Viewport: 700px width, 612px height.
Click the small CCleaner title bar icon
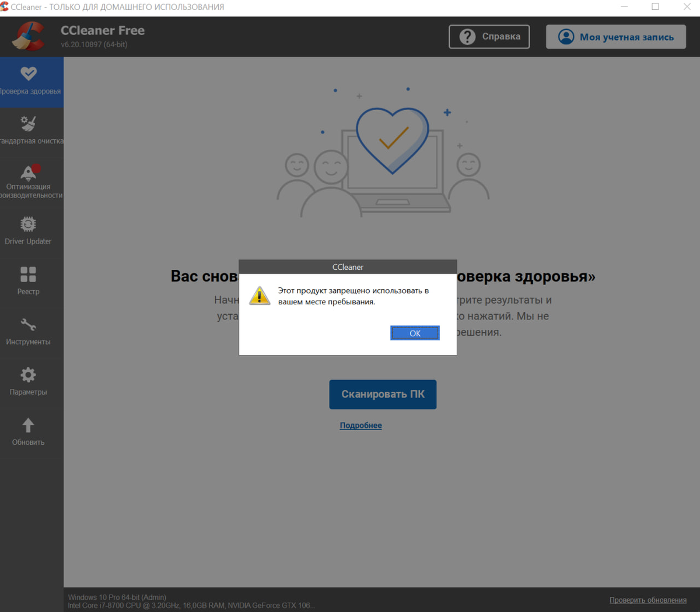[5, 6]
